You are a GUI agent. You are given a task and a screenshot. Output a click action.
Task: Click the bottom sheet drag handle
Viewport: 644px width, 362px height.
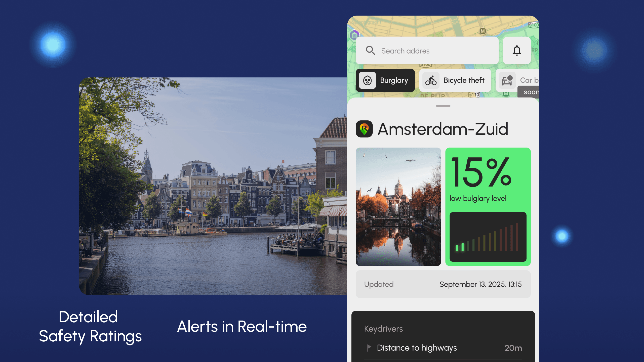pyautogui.click(x=443, y=106)
